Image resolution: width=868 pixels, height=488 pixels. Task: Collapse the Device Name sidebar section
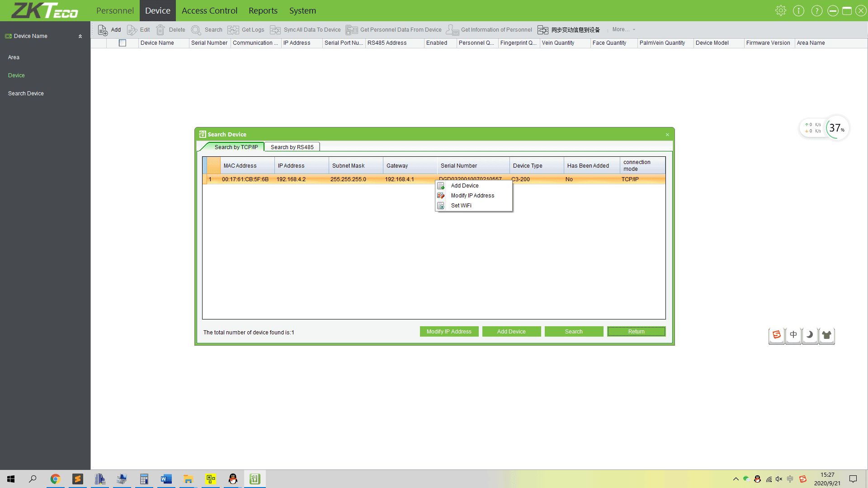pyautogui.click(x=80, y=36)
